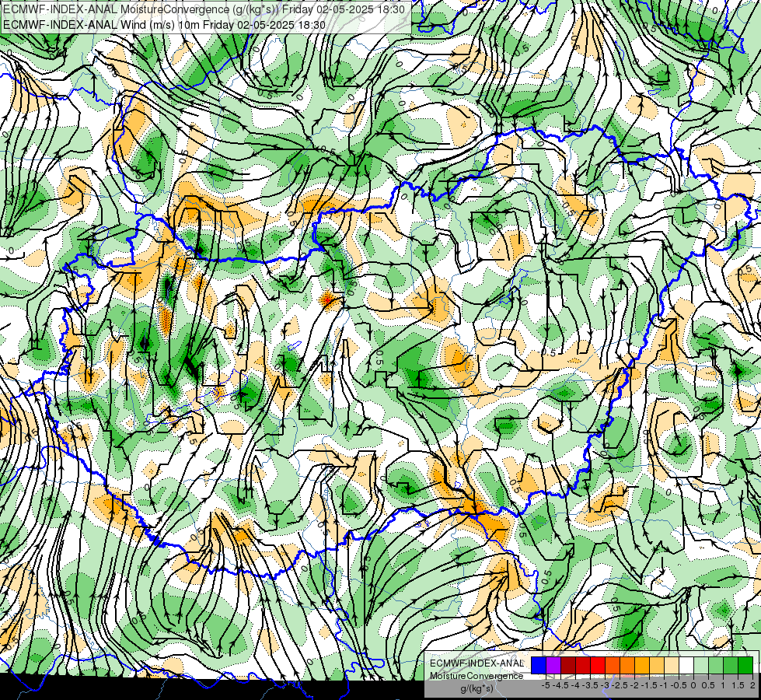Select the blue legend swatch
This screenshot has width=761, height=700.
pos(539,665)
